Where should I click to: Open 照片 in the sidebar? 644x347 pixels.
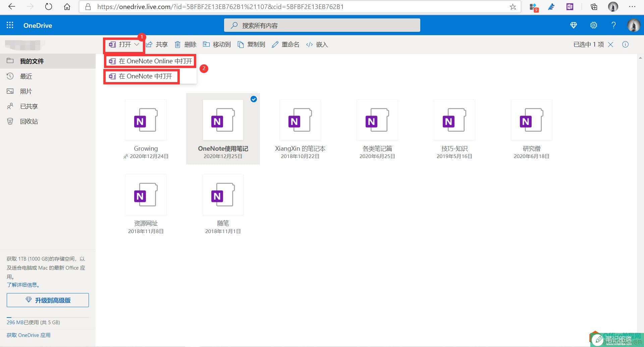pyautogui.click(x=48, y=91)
